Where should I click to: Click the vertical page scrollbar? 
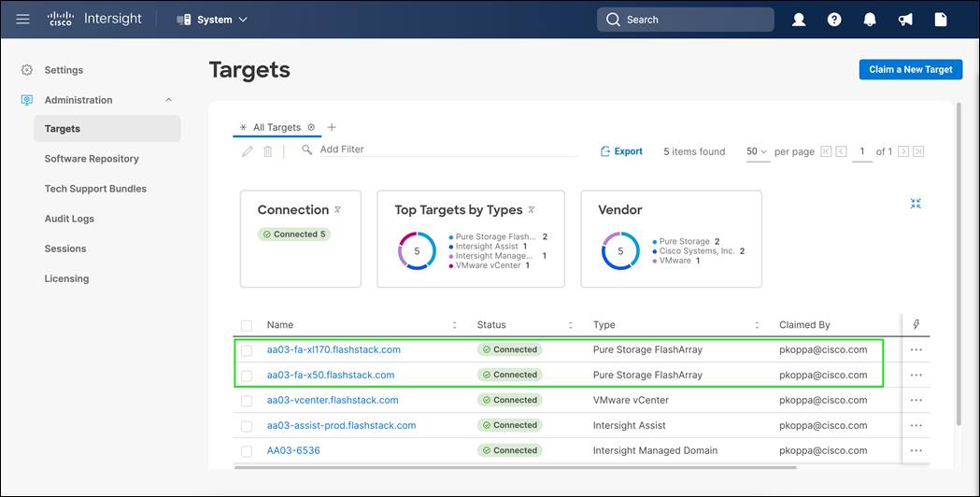(959, 263)
